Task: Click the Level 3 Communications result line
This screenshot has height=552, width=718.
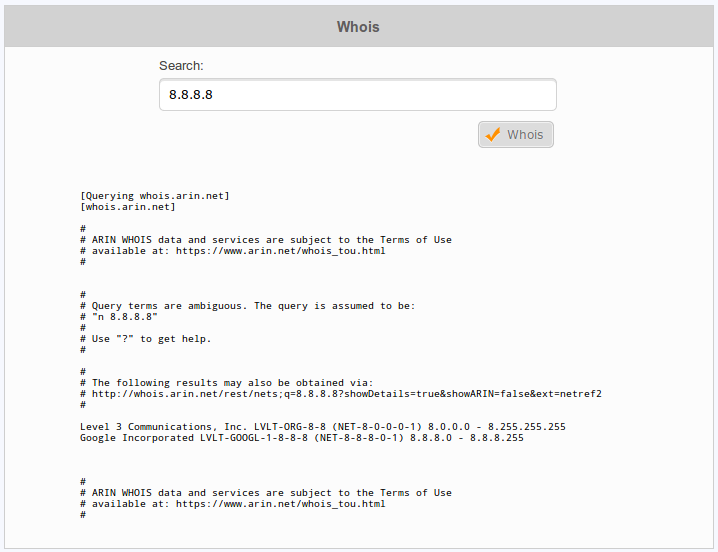Action: [x=323, y=426]
